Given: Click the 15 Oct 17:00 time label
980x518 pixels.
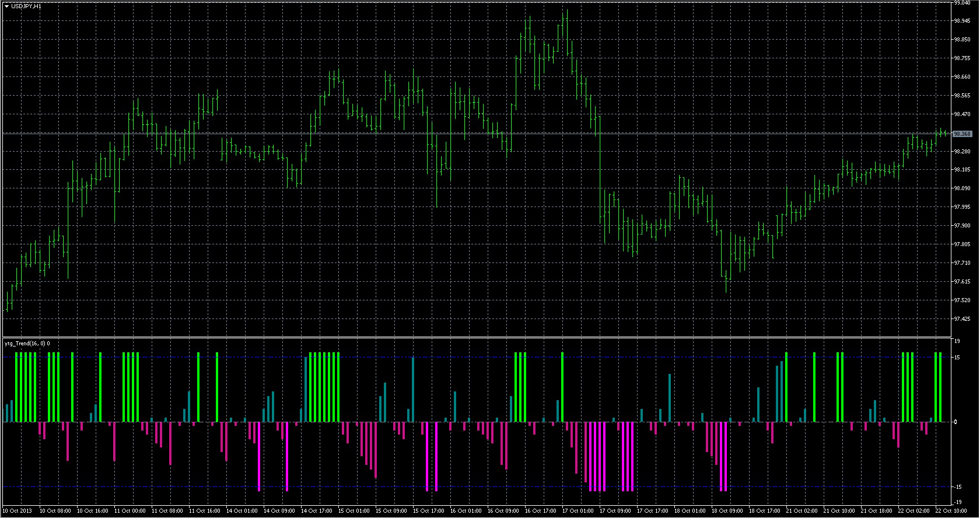Looking at the screenshot, I should pos(429,511).
